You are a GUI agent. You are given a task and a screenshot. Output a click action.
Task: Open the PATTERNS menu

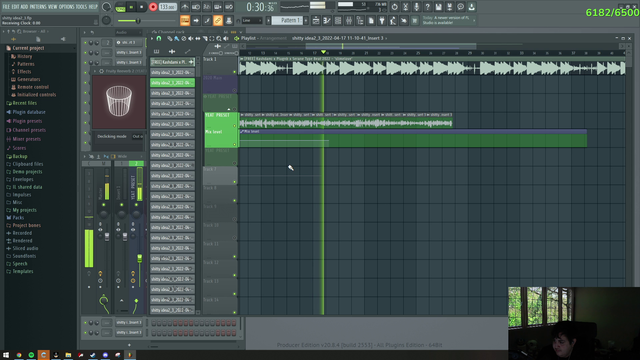pyautogui.click(x=38, y=7)
